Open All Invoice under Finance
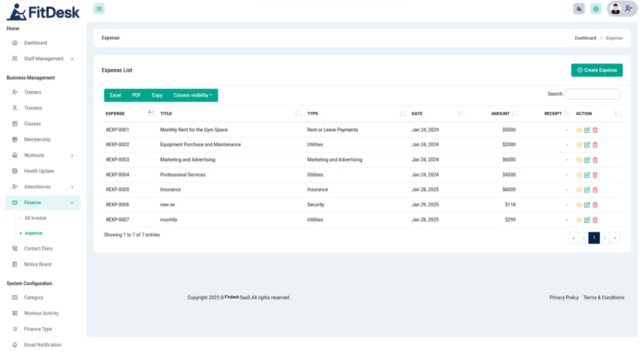The width and height of the screenshot is (644, 359). [x=35, y=218]
